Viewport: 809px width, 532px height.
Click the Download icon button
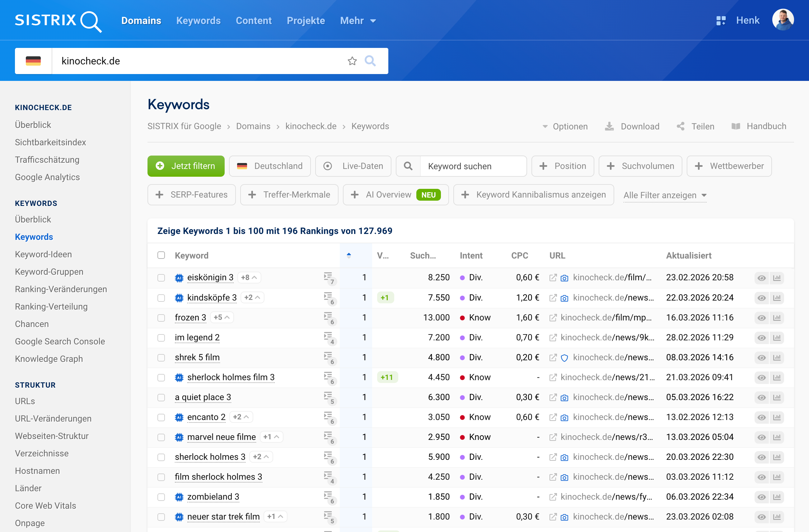click(x=632, y=126)
